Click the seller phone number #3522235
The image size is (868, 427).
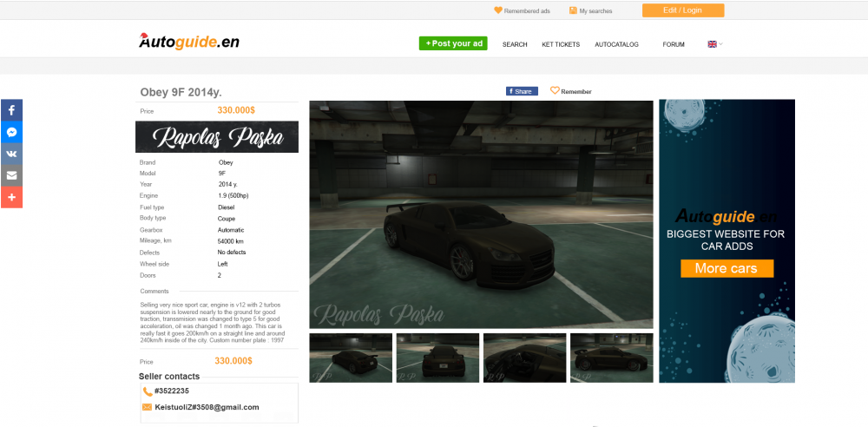172,391
